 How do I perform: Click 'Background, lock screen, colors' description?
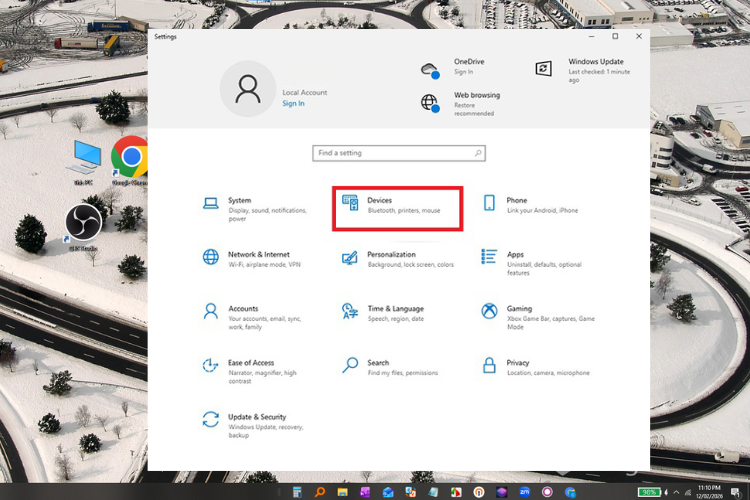(x=410, y=265)
